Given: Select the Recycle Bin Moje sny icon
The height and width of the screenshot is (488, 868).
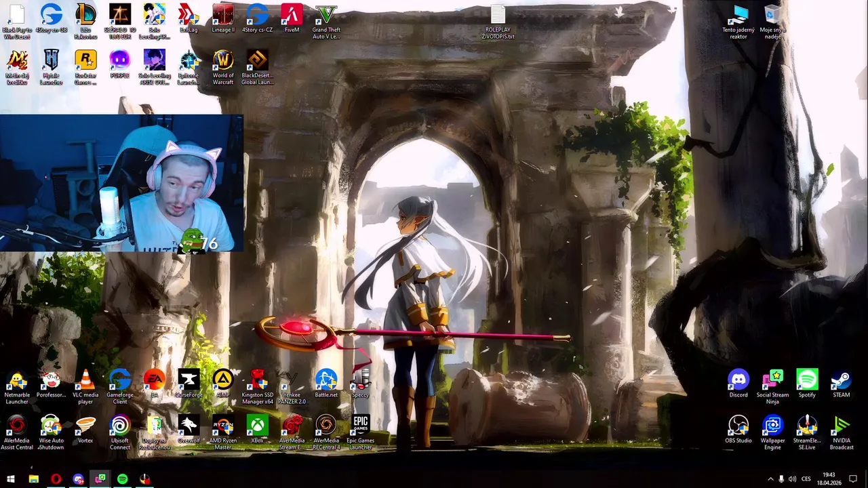Looking at the screenshot, I should [x=773, y=22].
